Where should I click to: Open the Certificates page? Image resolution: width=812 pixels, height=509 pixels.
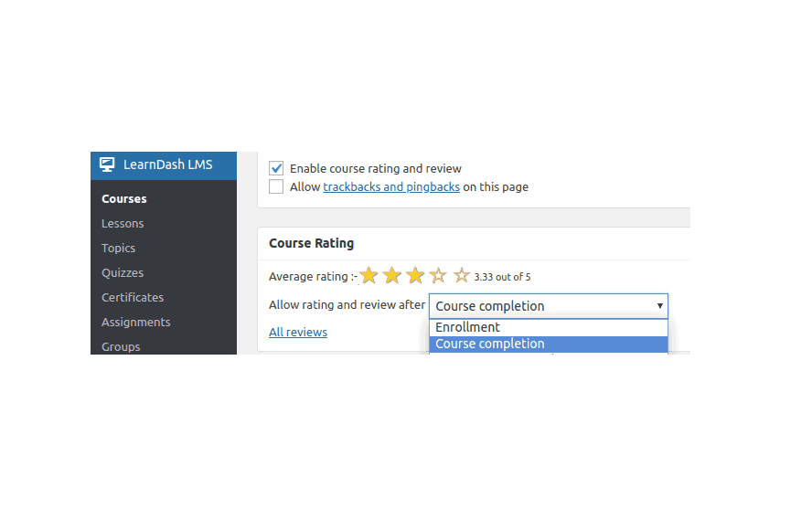point(133,297)
